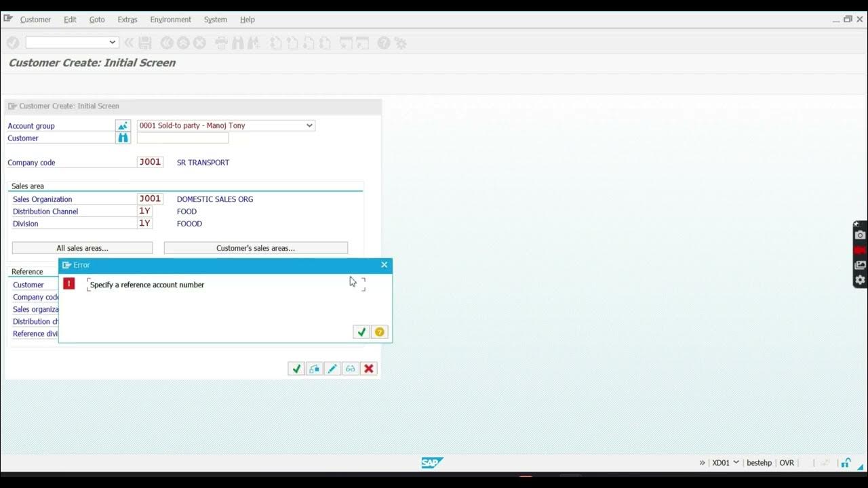868x488 pixels.
Task: Open the Environment menu
Action: pyautogui.click(x=171, y=20)
